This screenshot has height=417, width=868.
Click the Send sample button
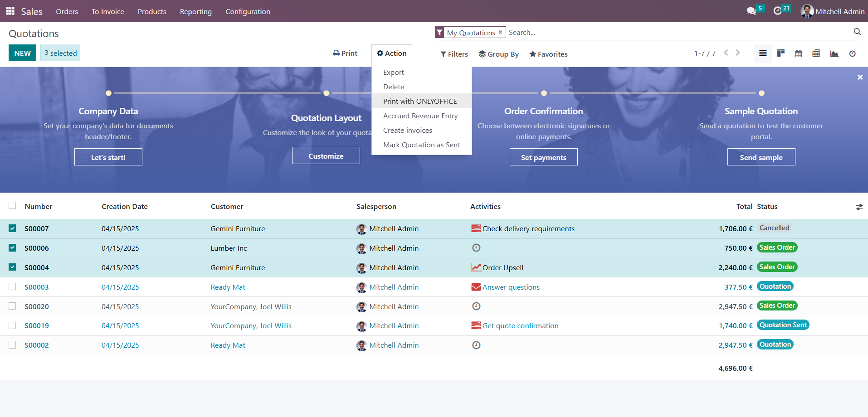pyautogui.click(x=761, y=157)
